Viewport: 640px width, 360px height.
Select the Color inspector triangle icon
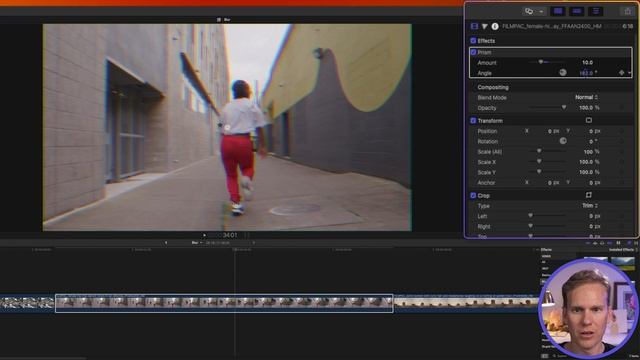click(x=484, y=26)
